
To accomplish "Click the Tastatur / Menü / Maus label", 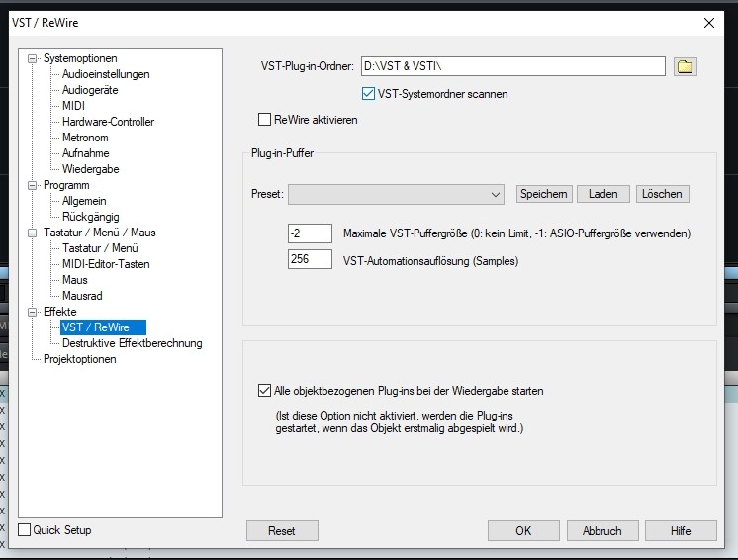I will click(100, 233).
